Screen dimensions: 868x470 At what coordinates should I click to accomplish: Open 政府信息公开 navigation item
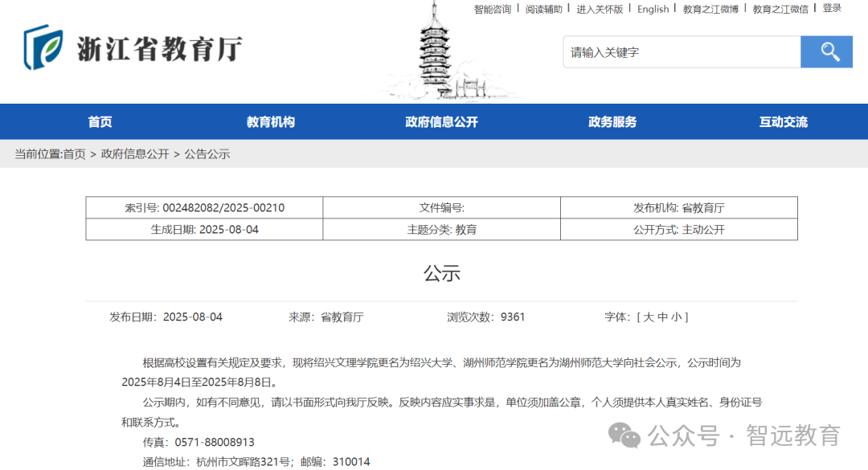pos(441,122)
